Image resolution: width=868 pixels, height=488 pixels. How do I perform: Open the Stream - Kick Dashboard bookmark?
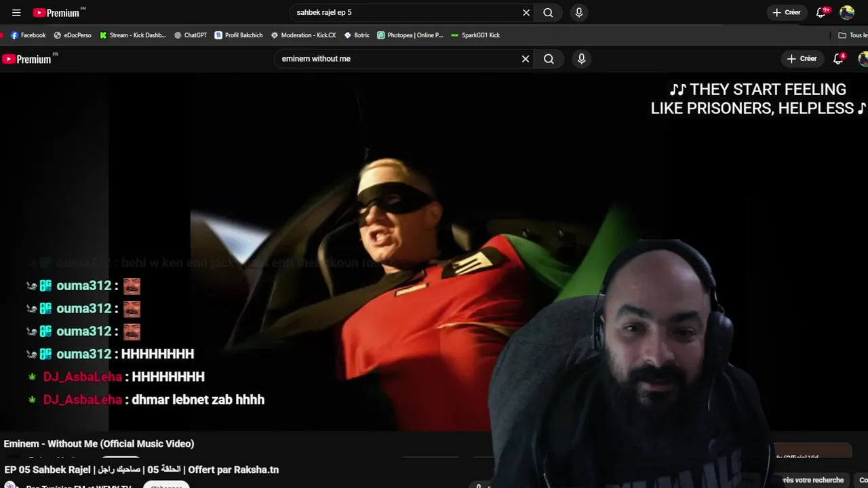(x=132, y=35)
